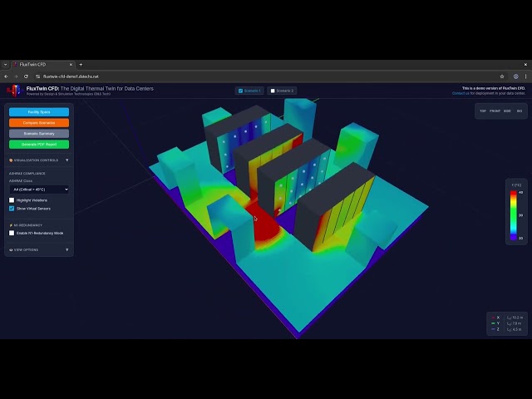Enable N1-Redundancy Mode checkbox
The image size is (532, 399).
12,233
